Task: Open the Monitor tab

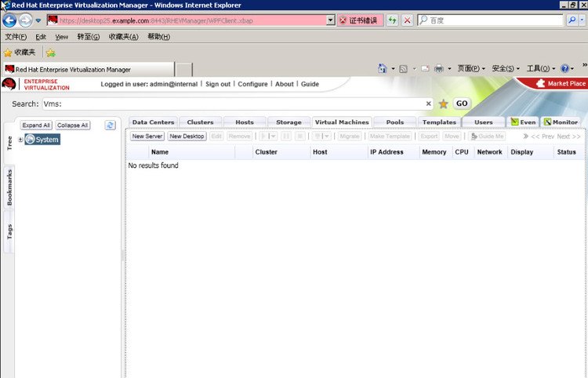Action: click(x=561, y=122)
